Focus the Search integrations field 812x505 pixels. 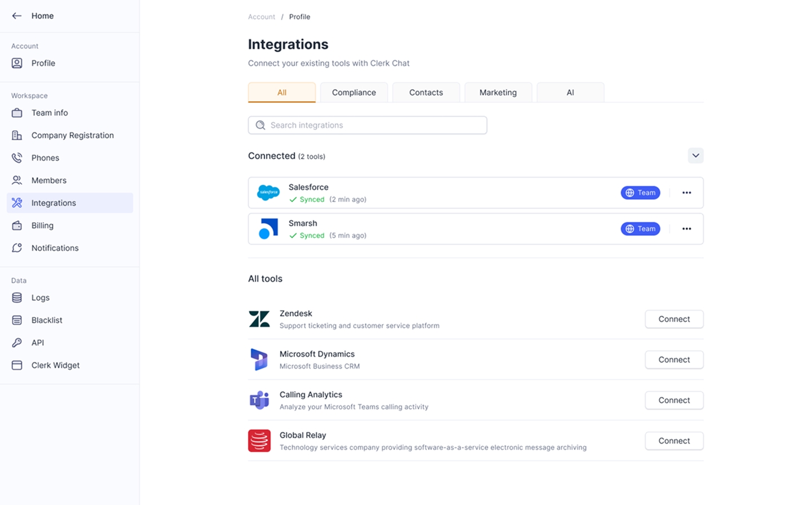point(368,125)
